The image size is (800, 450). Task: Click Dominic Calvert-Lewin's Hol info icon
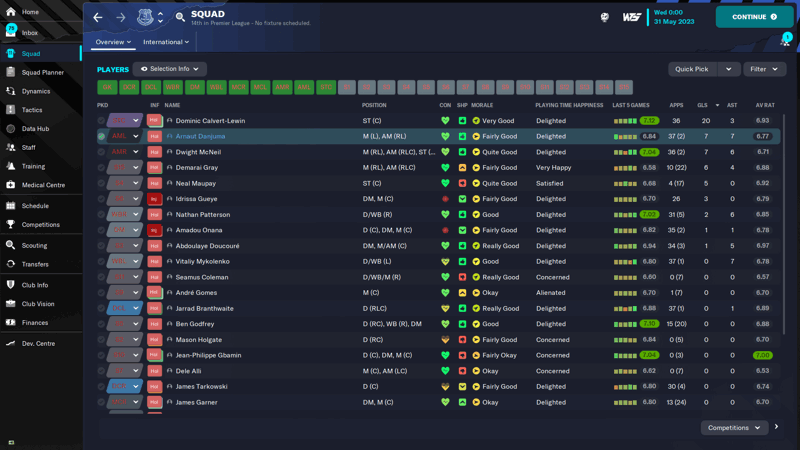[154, 121]
